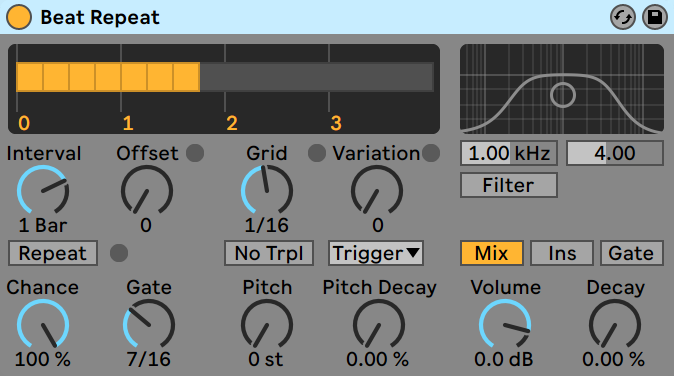This screenshot has height=376, width=674.
Task: Click the 0 value under Variation
Action: click(378, 225)
